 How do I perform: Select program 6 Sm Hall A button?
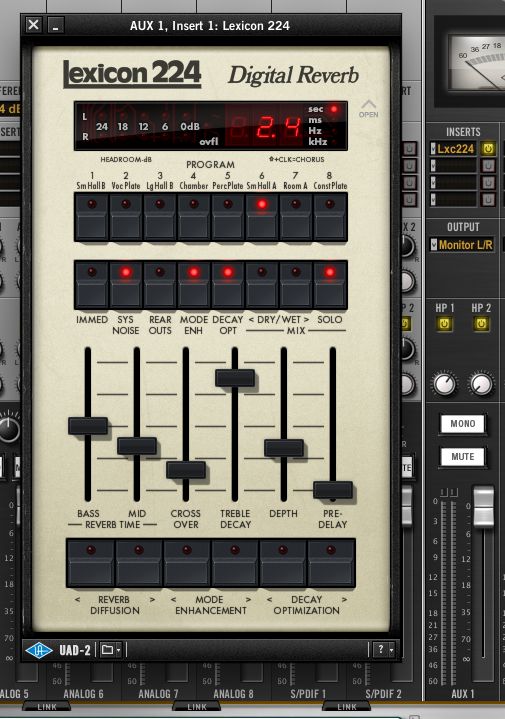click(x=261, y=217)
